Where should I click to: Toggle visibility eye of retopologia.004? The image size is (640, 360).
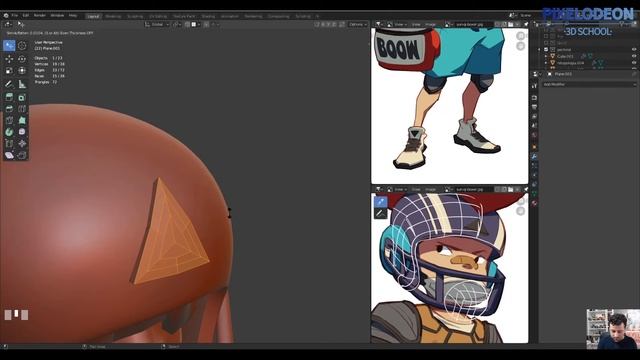[x=634, y=63]
